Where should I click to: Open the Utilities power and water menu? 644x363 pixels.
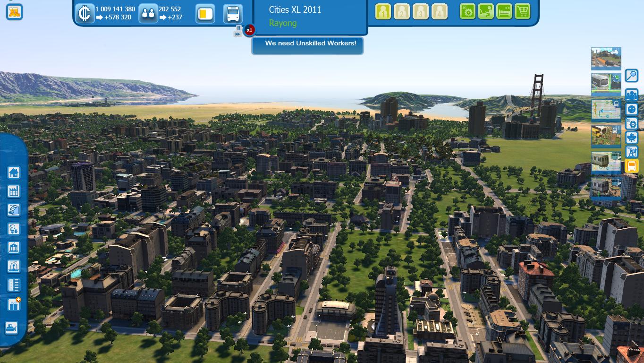[14, 229]
